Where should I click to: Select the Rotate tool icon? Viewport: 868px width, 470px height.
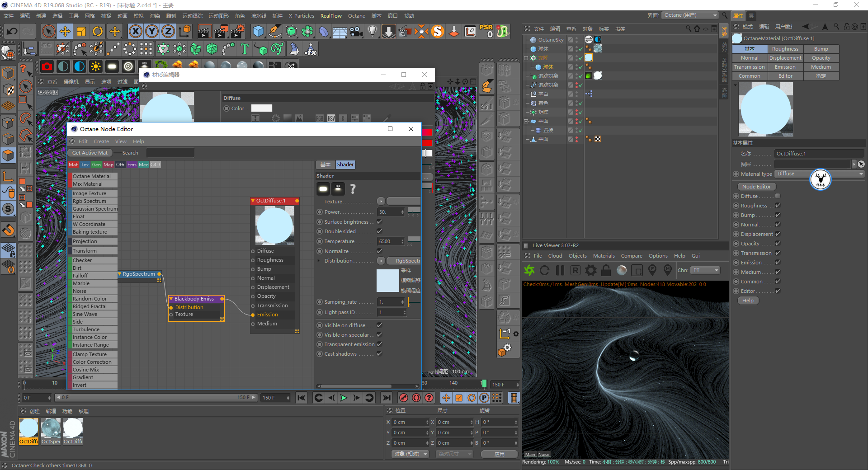[98, 31]
